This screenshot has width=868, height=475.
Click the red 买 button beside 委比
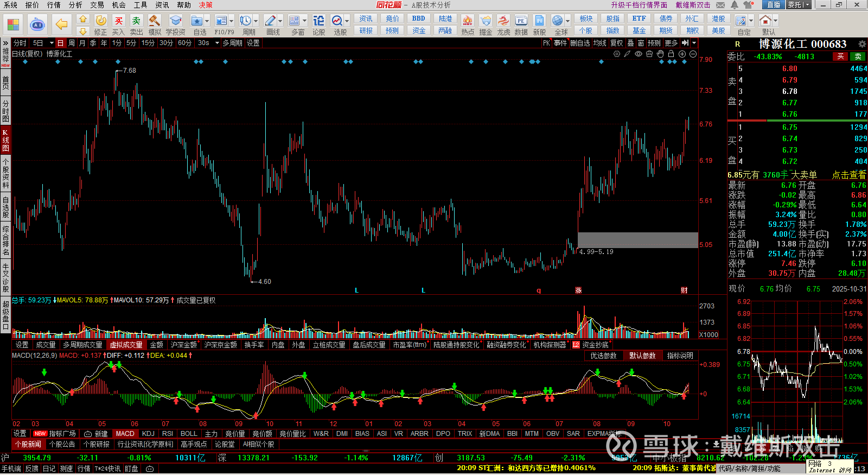pos(840,56)
